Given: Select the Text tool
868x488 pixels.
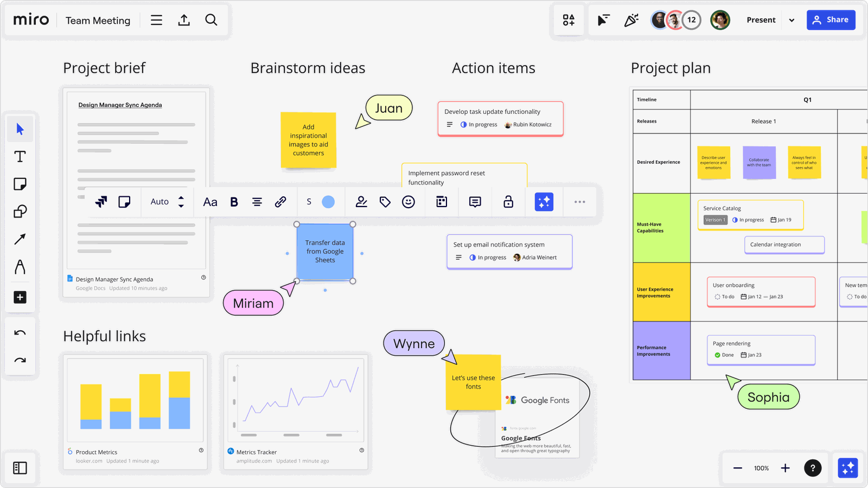Looking at the screenshot, I should [20, 157].
